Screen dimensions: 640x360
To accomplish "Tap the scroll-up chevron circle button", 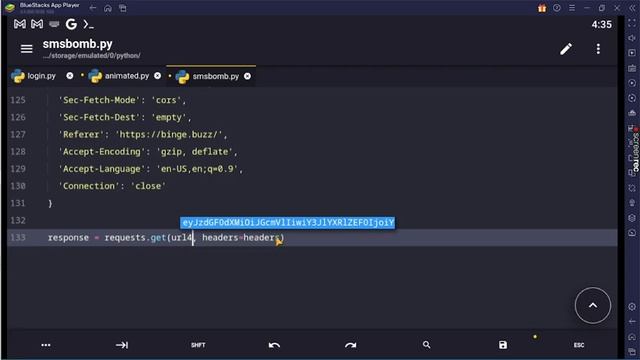I will [x=593, y=305].
